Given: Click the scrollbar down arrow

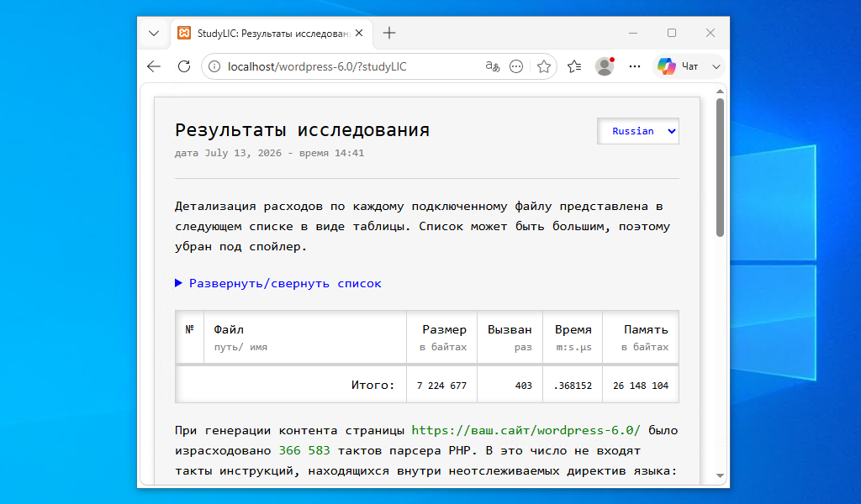Looking at the screenshot, I should [720, 476].
